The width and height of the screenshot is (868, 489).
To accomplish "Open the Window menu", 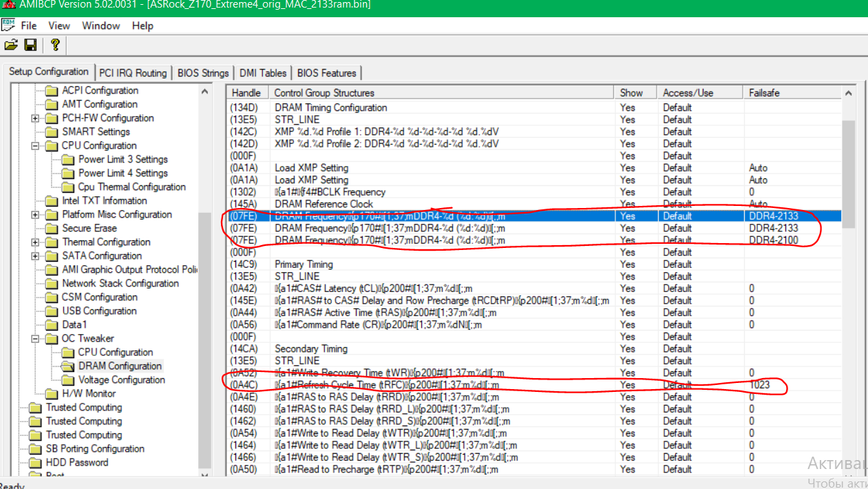I will pos(101,25).
